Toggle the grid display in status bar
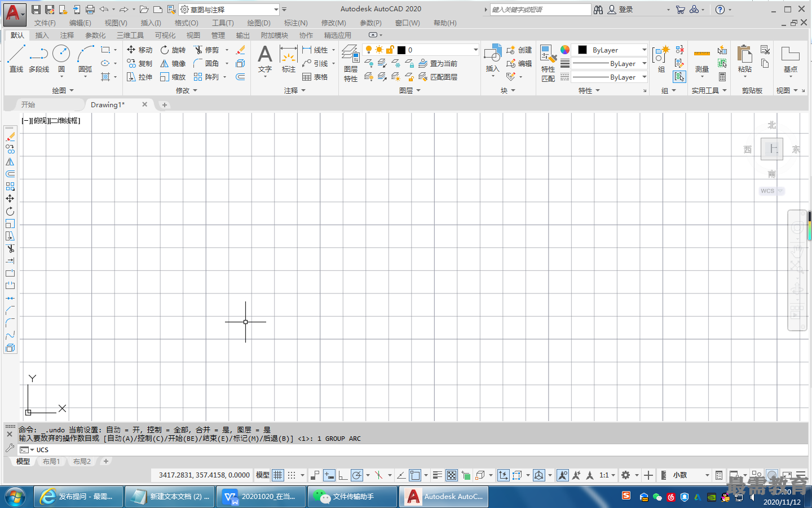 (278, 475)
